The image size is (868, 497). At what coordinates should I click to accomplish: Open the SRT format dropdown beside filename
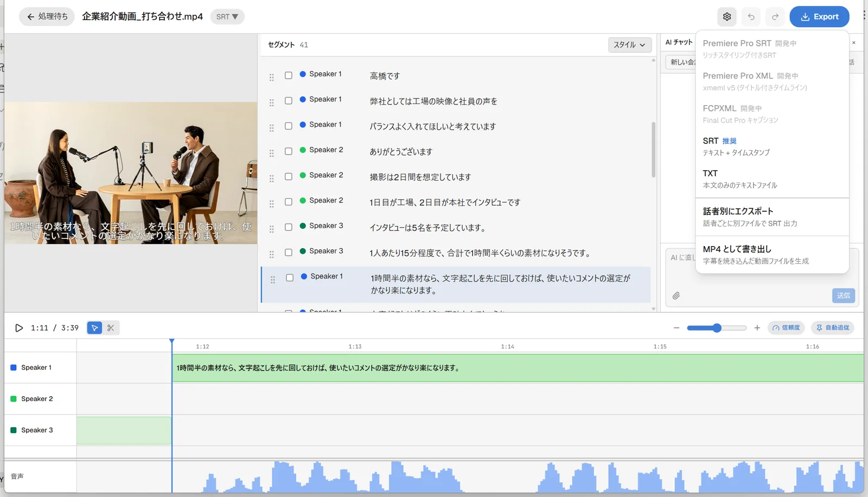coord(227,17)
